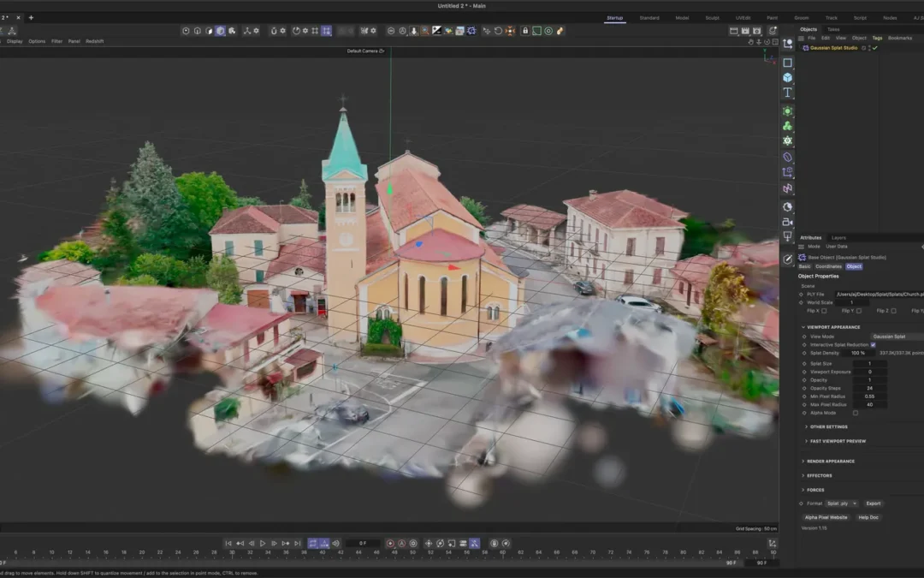Viewport: 924px width, 578px height.
Task: Click the Export button
Action: pyautogui.click(x=874, y=504)
